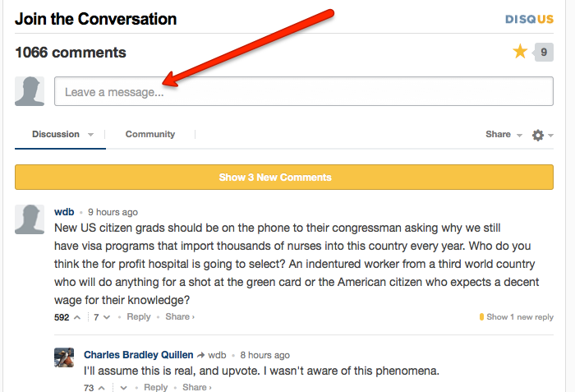Image resolution: width=575 pixels, height=392 pixels.
Task: Upvote Charles Bradley Quillen's reply
Action: point(103,388)
